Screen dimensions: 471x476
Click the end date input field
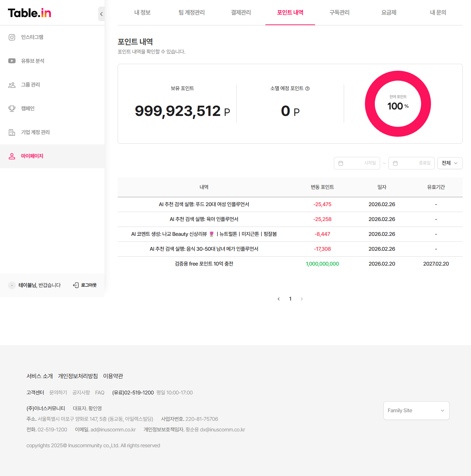coord(412,163)
